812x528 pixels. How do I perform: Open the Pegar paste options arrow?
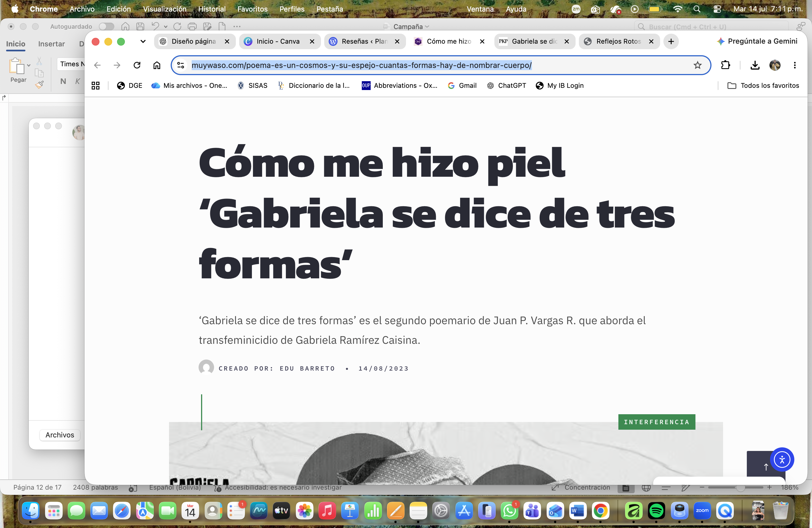point(29,65)
